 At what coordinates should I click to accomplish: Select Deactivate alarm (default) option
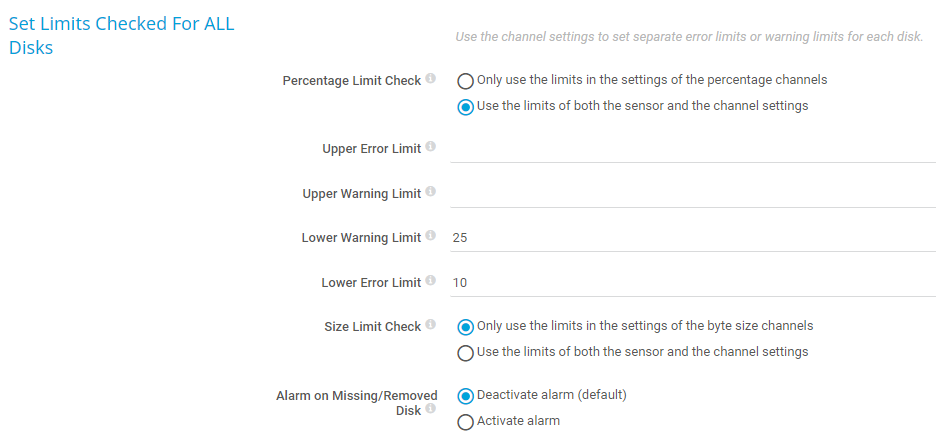click(x=465, y=396)
